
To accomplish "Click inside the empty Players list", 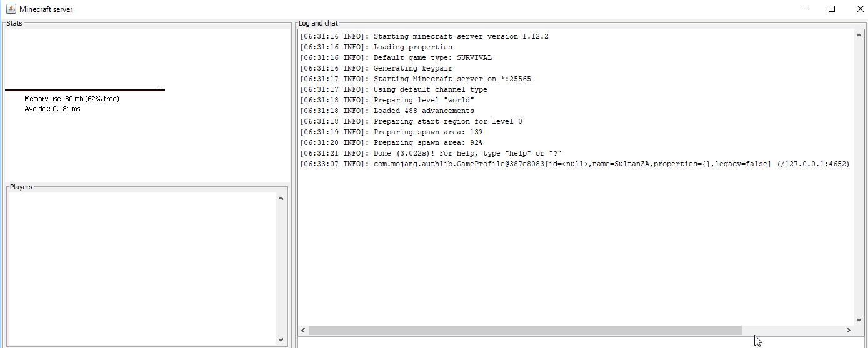I will pos(142,269).
